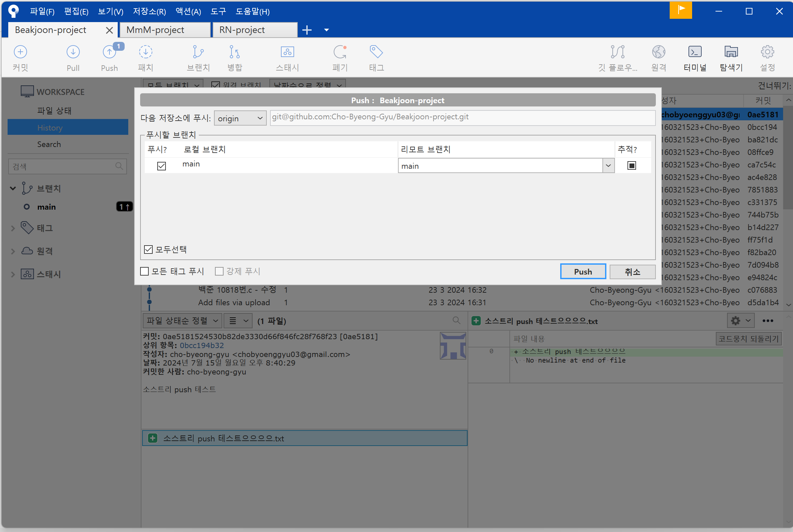Click the Push button in dialog

pyautogui.click(x=583, y=272)
